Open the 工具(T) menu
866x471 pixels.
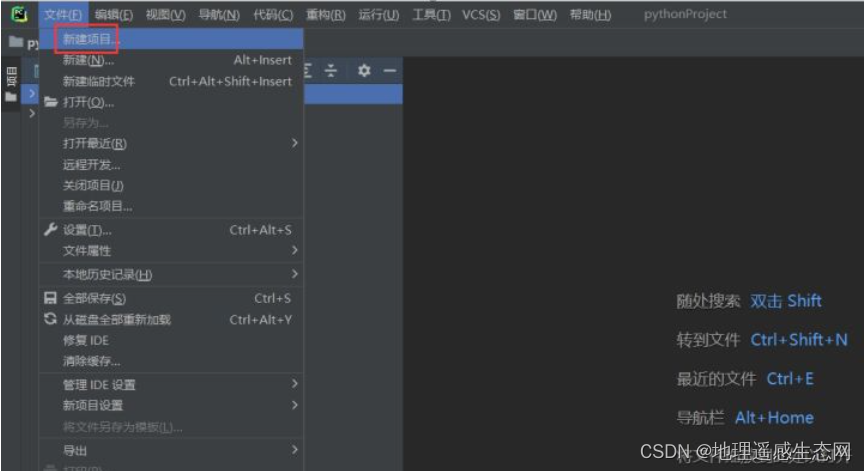(x=431, y=15)
